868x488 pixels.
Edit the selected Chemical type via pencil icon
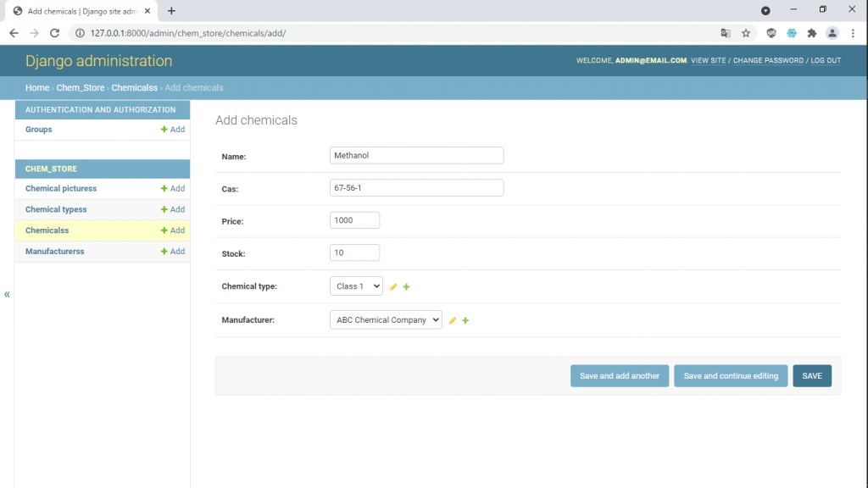pyautogui.click(x=392, y=286)
